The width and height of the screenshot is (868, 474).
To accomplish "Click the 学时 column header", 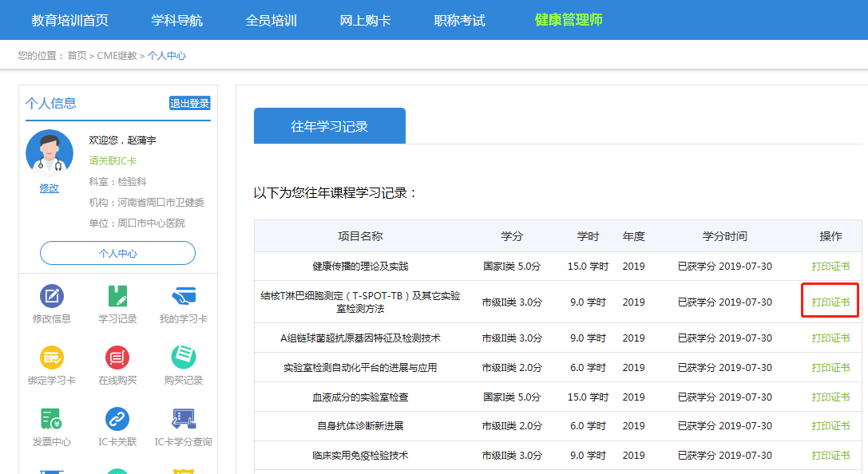I will tap(588, 236).
